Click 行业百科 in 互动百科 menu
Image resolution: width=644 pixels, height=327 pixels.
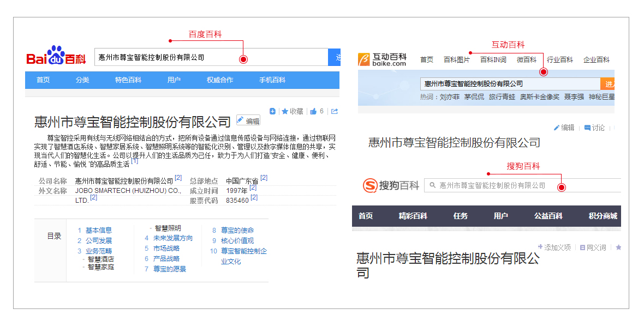[x=560, y=60]
